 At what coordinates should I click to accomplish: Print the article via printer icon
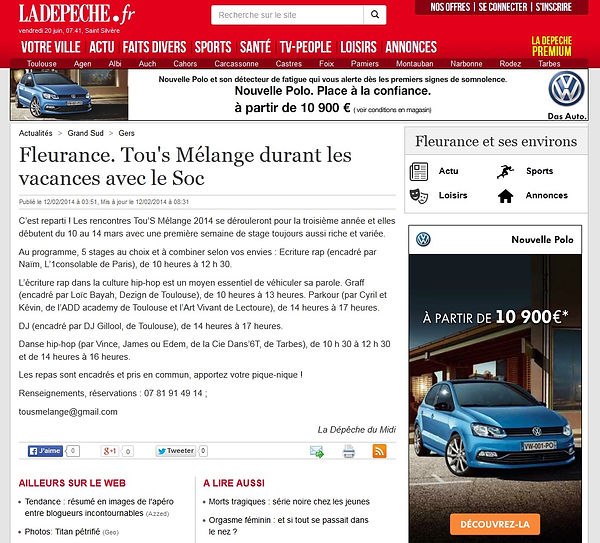click(349, 451)
